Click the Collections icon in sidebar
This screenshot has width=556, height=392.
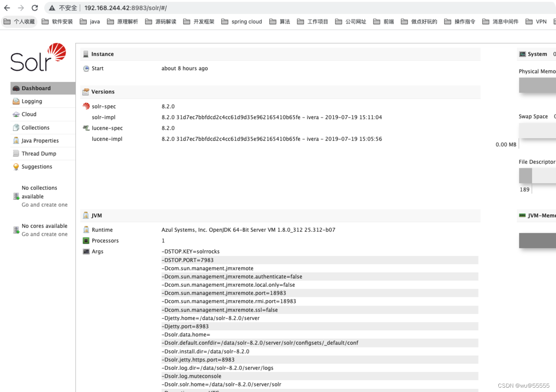click(16, 128)
